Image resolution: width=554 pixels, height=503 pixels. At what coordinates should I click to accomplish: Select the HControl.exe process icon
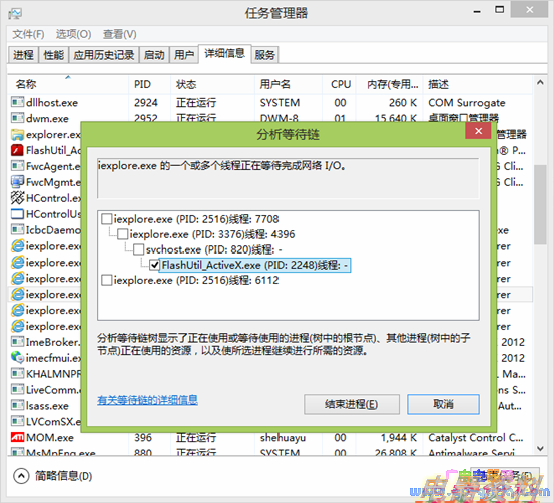[17, 198]
